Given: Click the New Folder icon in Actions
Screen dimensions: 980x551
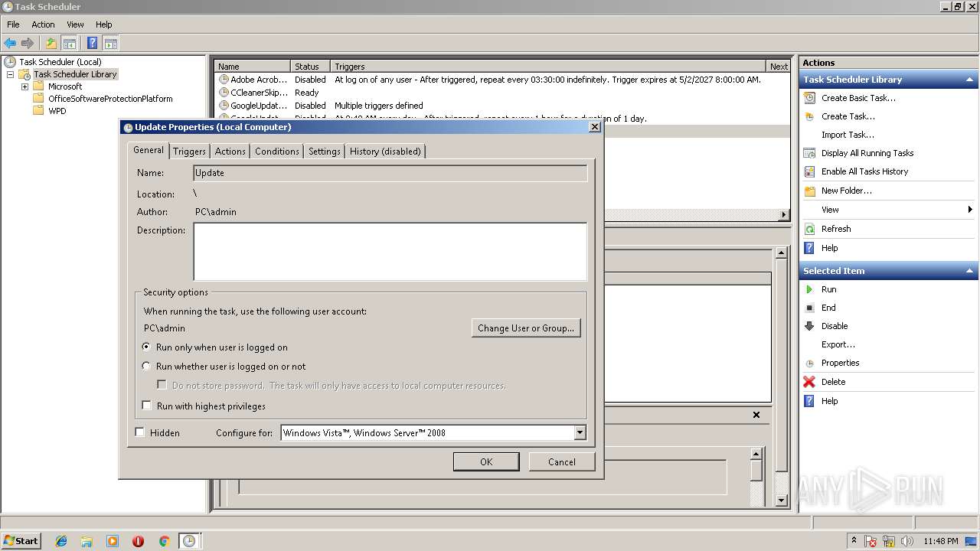Looking at the screenshot, I should 809,191.
